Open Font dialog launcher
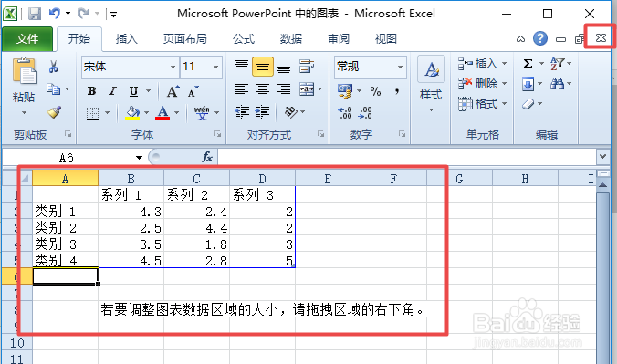This screenshot has height=364, width=617. 217,134
